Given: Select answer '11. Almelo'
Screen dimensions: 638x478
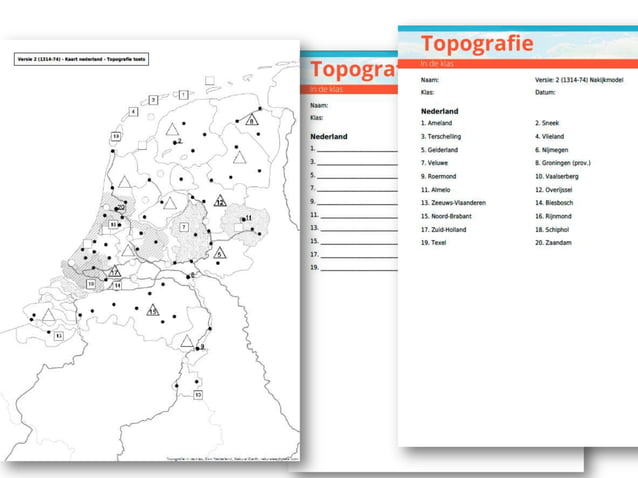Looking at the screenshot, I should (435, 190).
